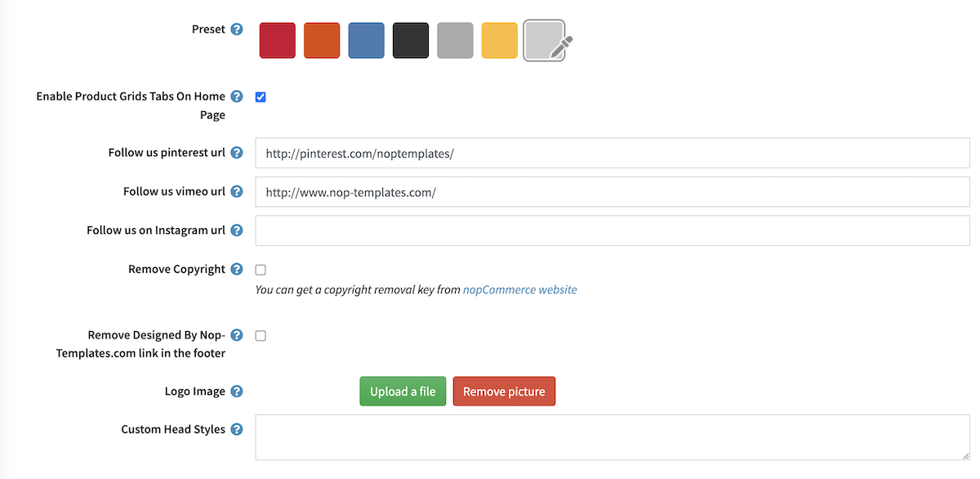
Task: Click help icon for Enable Product Grids Tabs
Action: coord(237,96)
